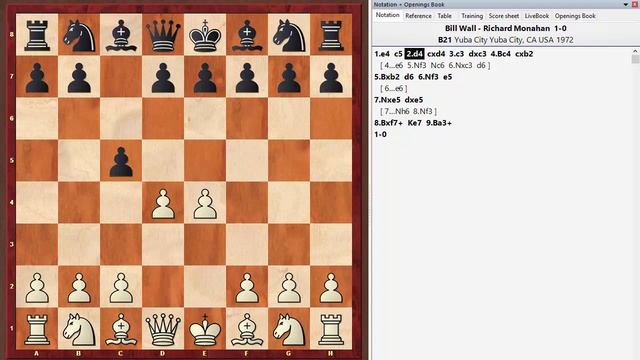640x360 pixels.
Task: Jump to move 6.Nf3 in main line
Action: coord(428,77)
